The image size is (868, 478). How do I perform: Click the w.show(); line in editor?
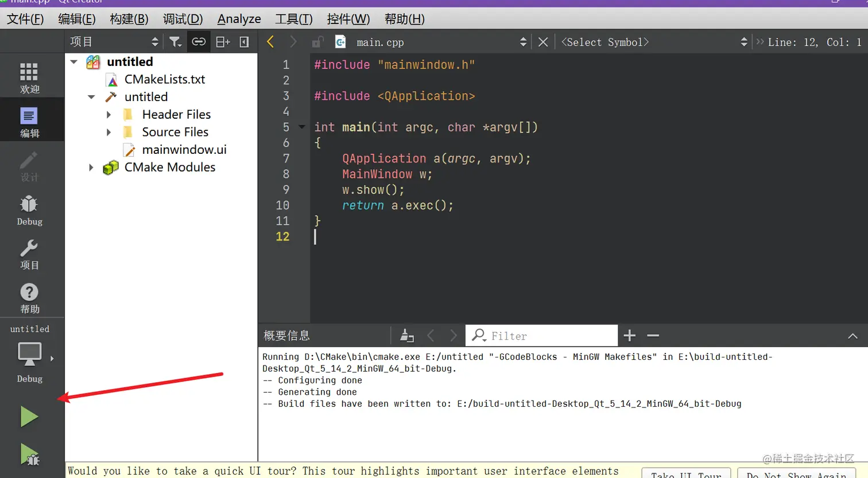point(373,190)
